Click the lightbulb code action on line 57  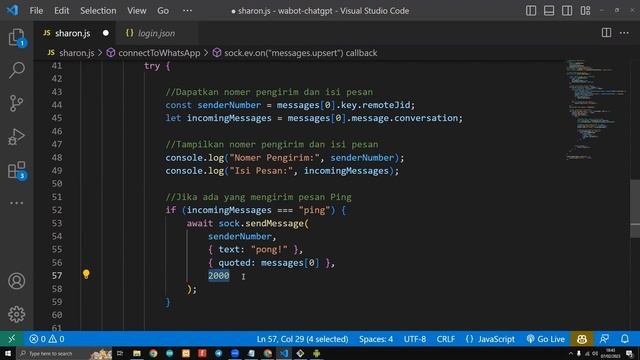[x=86, y=274]
